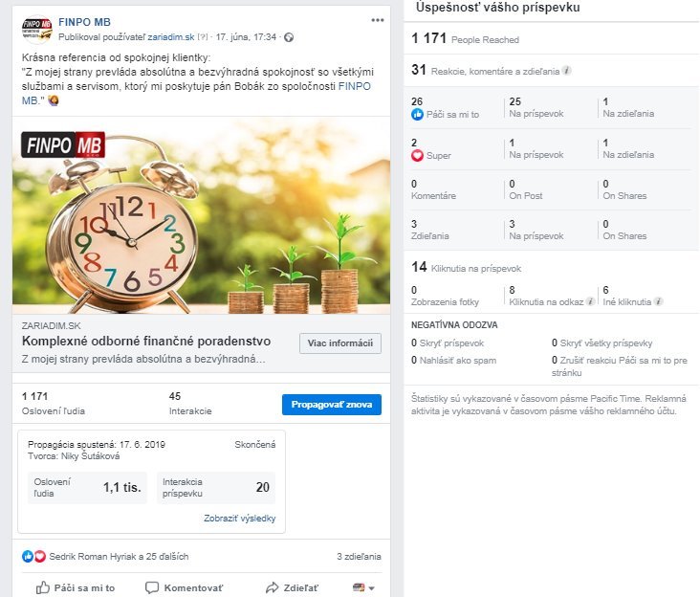The height and width of the screenshot is (597, 700).
Task: Click info icon beside Reakcie, komentáre a zdieľania
Action: 567,71
